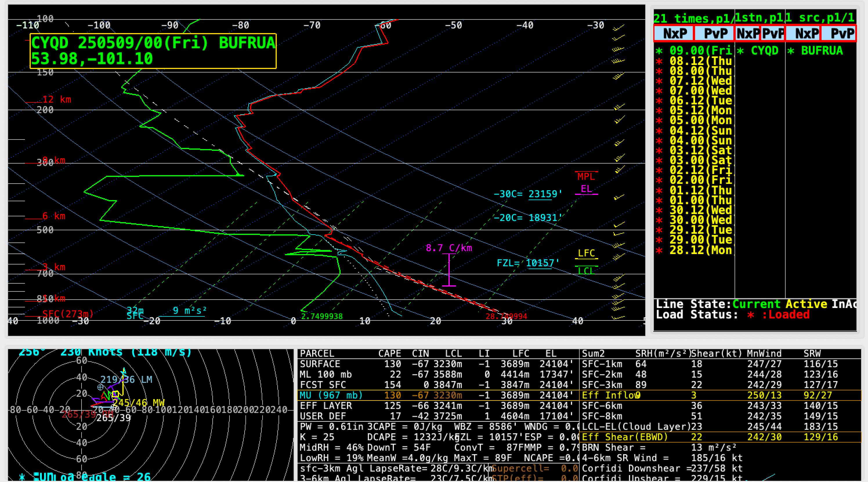Click the SFC-3km storm-relative row

[720, 385]
